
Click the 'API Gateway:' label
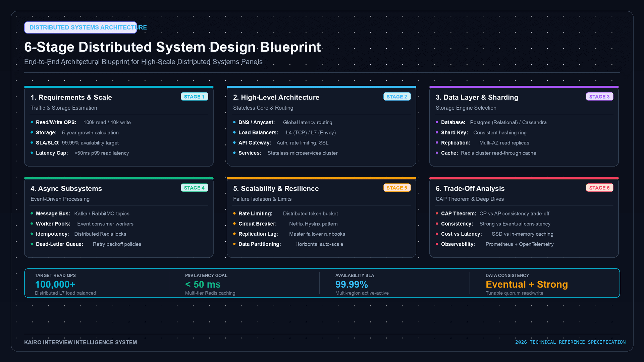[255, 143]
